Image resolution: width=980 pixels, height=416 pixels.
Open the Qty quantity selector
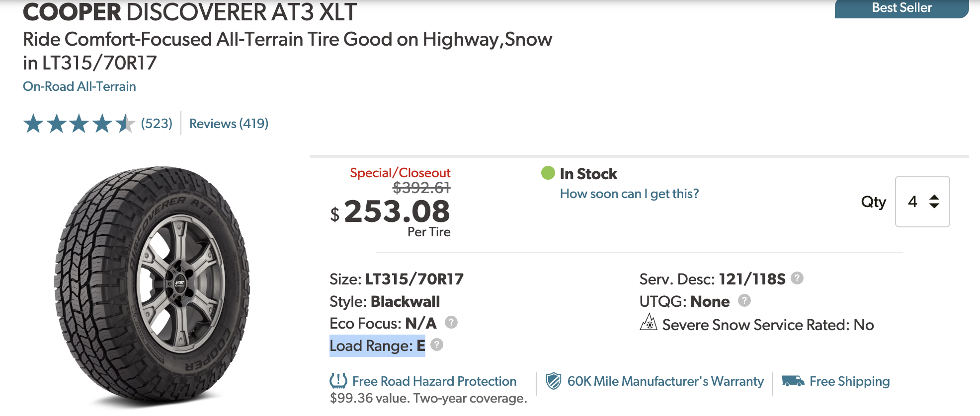click(x=922, y=202)
